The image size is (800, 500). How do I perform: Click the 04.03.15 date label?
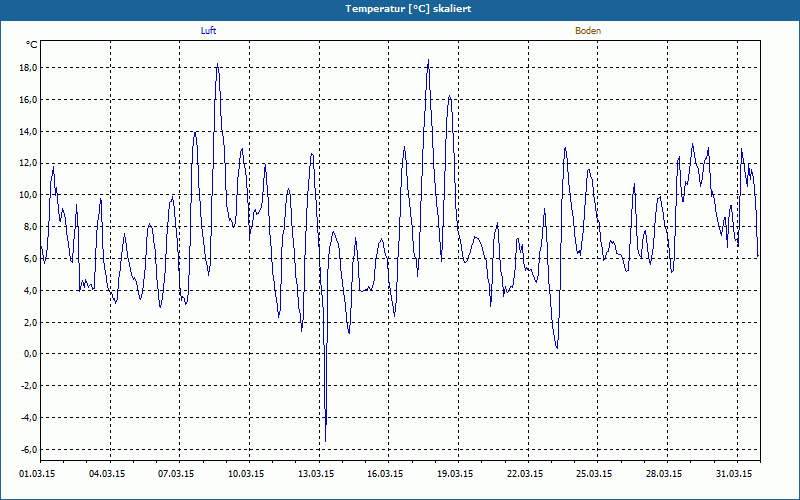coord(107,474)
